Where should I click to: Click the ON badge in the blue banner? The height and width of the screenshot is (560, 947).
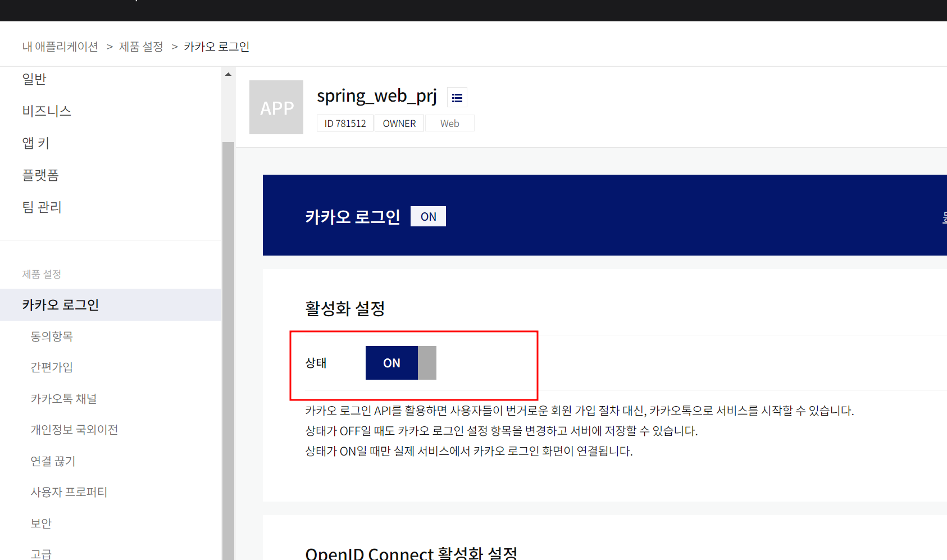point(429,217)
